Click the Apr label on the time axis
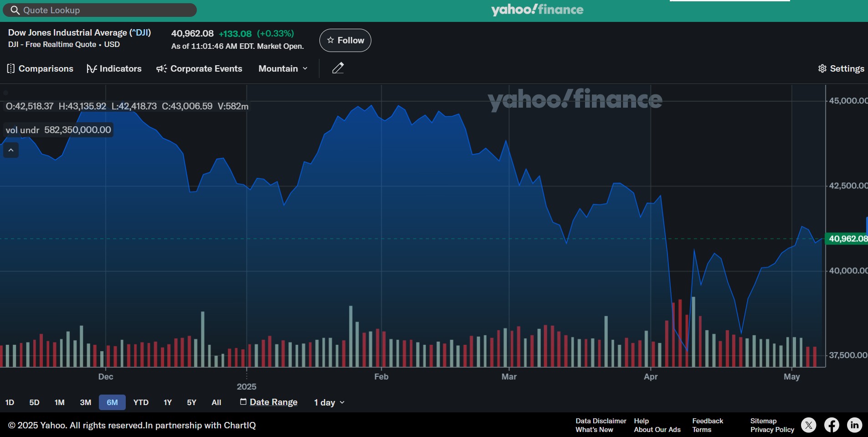Screen dimensions: 868x437 (x=651, y=376)
